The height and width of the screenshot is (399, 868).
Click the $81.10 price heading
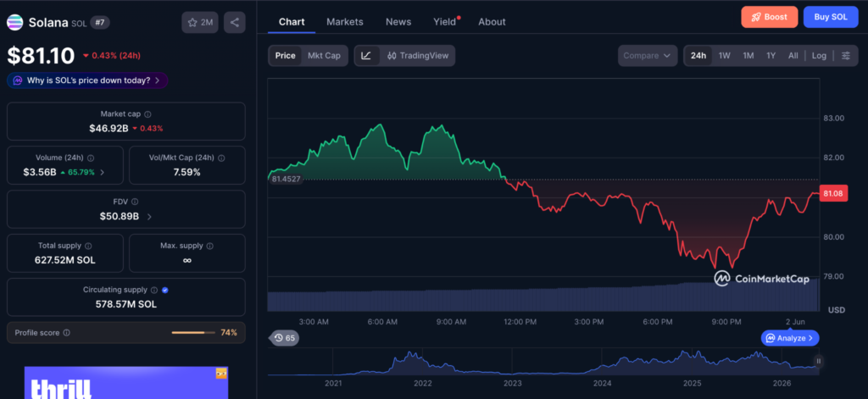click(41, 56)
